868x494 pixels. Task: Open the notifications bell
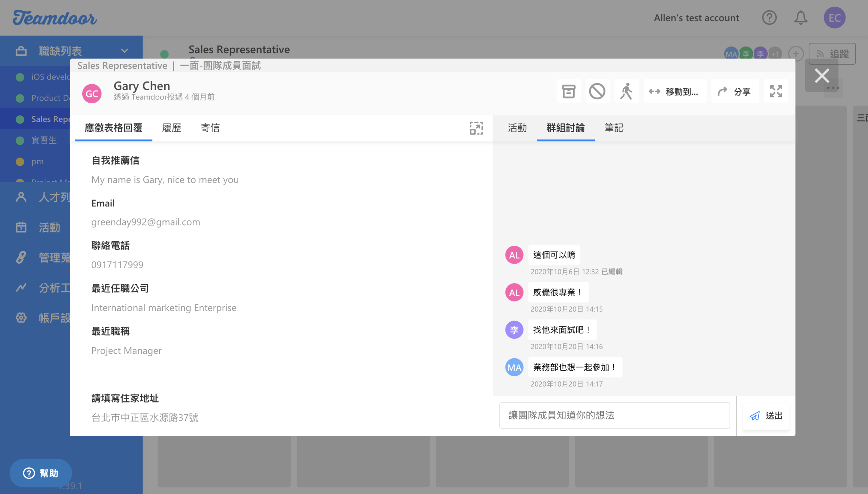[x=801, y=18]
